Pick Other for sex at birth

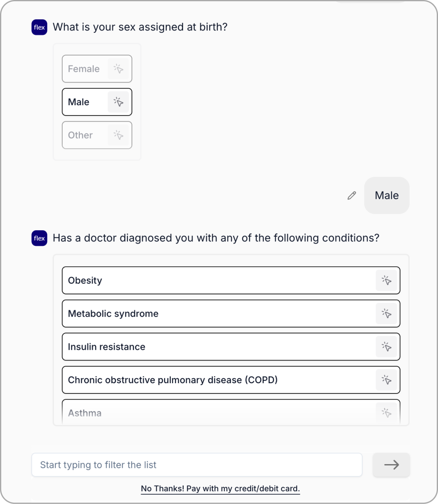[81, 135]
